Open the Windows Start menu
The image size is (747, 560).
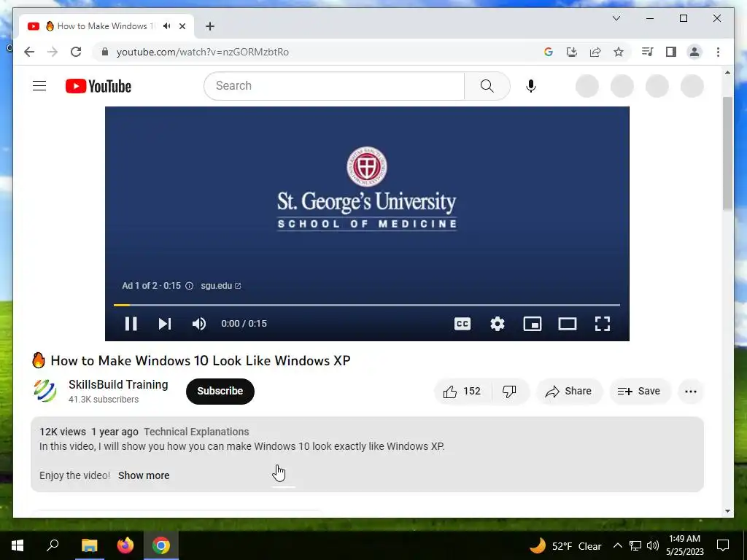tap(18, 545)
